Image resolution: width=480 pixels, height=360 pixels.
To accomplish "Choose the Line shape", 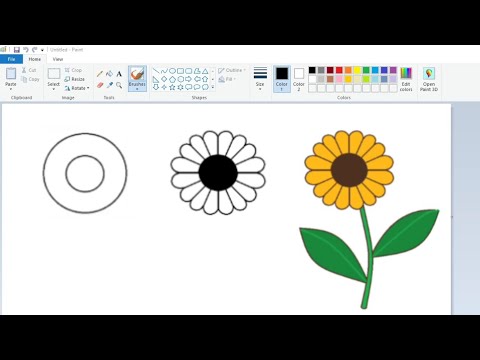I will (156, 71).
